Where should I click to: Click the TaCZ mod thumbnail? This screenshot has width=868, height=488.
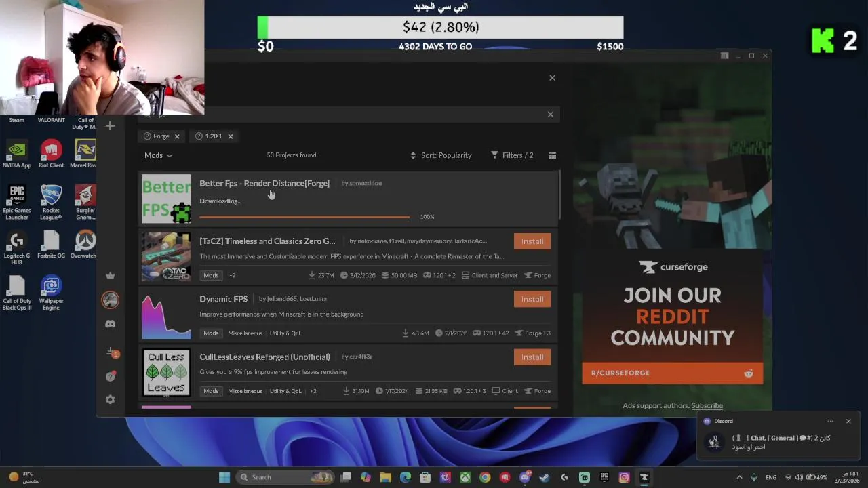point(166,256)
